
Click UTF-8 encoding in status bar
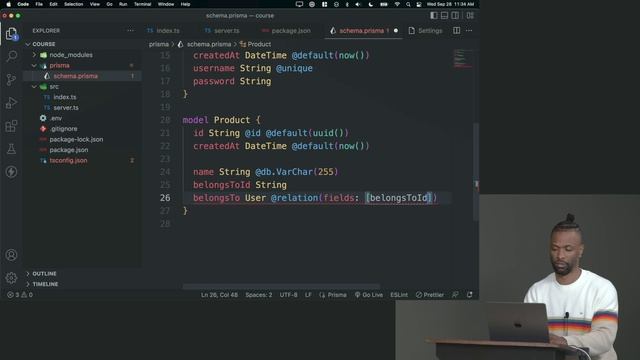click(289, 295)
